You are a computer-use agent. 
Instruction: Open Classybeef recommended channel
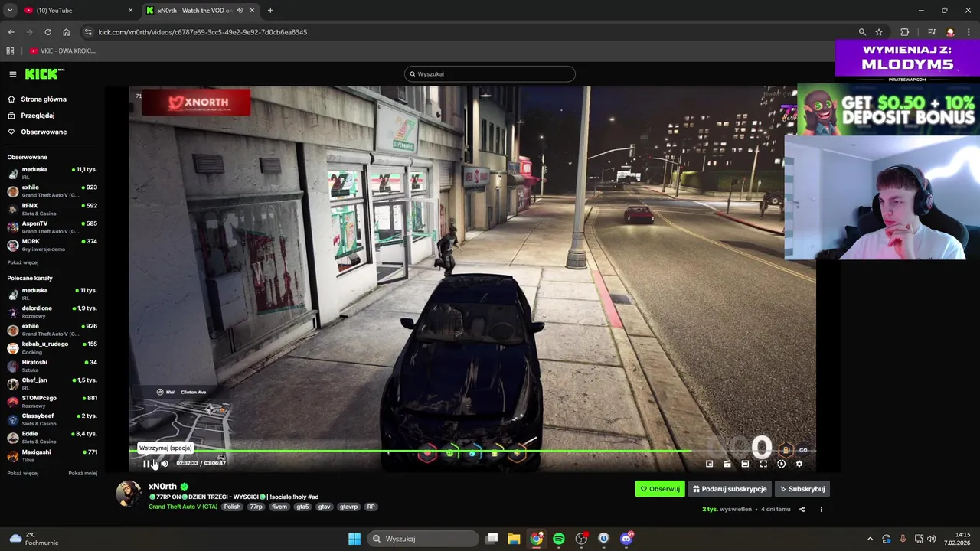pos(52,419)
